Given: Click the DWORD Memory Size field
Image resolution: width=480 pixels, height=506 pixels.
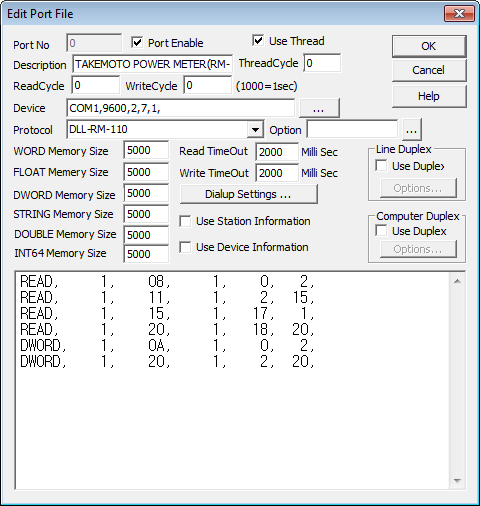Looking at the screenshot, I should 146,193.
